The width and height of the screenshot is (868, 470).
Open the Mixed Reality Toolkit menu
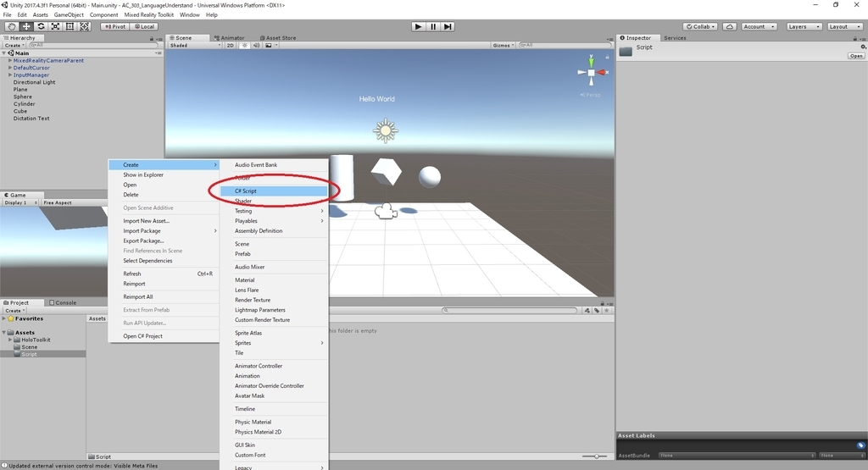click(x=149, y=15)
